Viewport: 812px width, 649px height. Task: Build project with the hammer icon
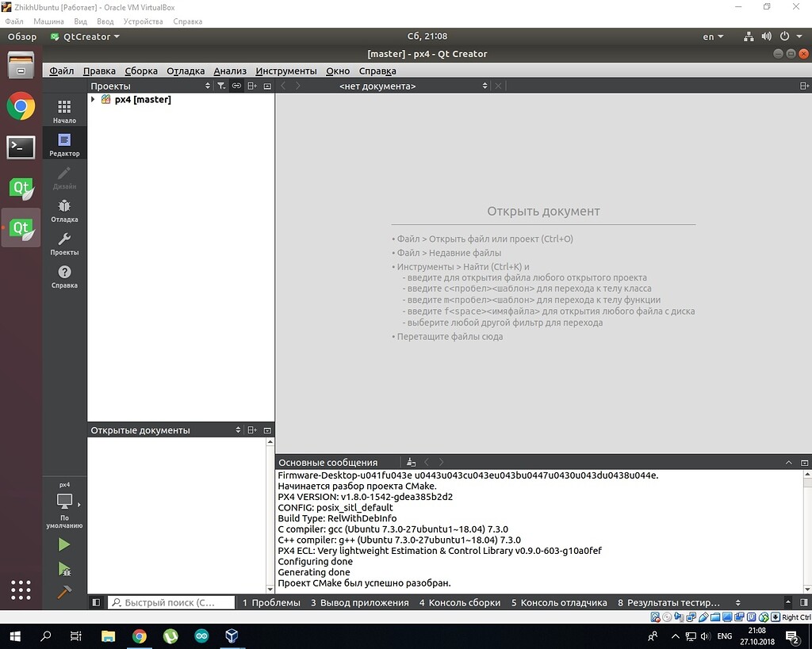tap(64, 592)
